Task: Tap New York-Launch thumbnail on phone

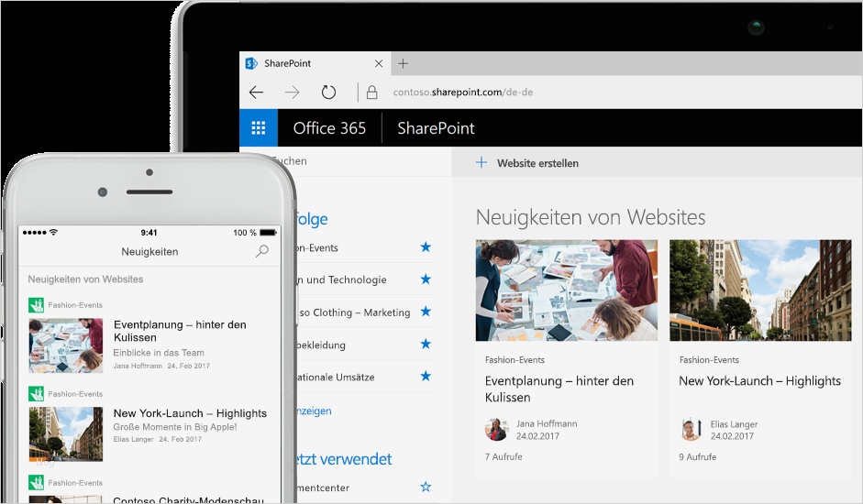Action: click(66, 434)
